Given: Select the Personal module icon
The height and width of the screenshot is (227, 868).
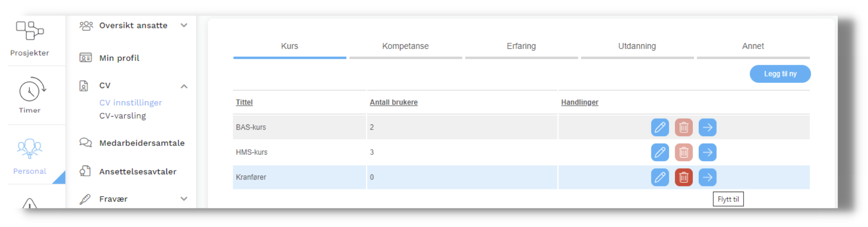Looking at the screenshot, I should tap(30, 156).
